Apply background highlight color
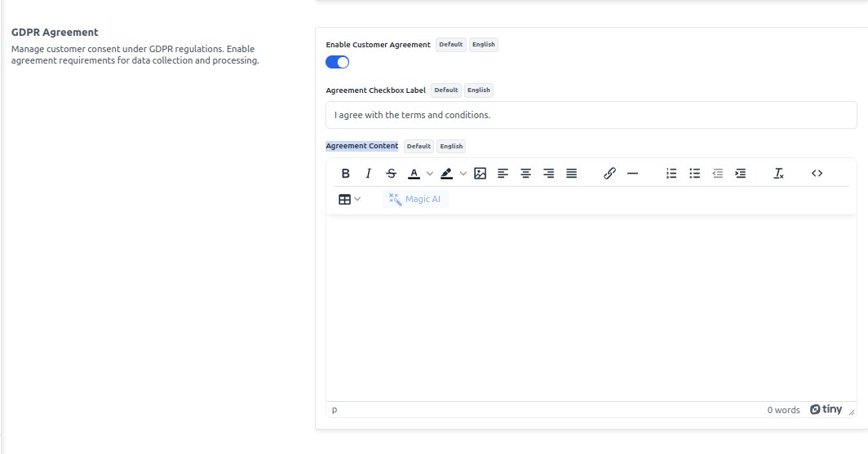This screenshot has width=868, height=454. tap(447, 174)
